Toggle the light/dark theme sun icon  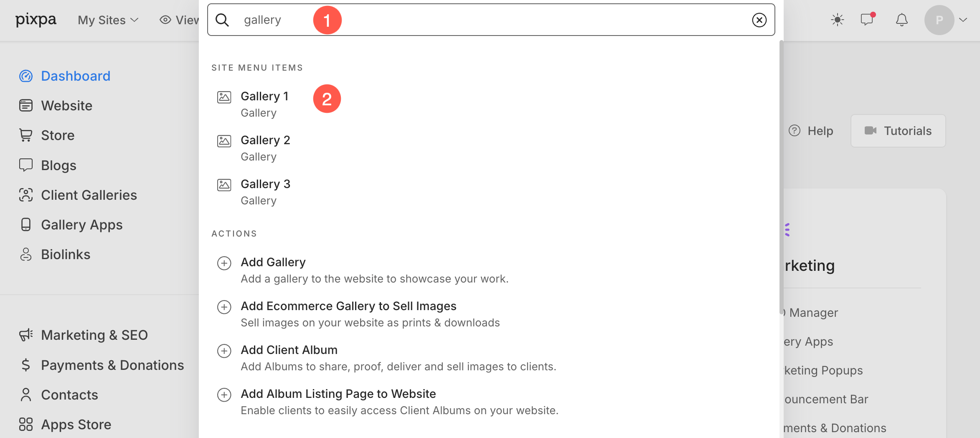837,20
